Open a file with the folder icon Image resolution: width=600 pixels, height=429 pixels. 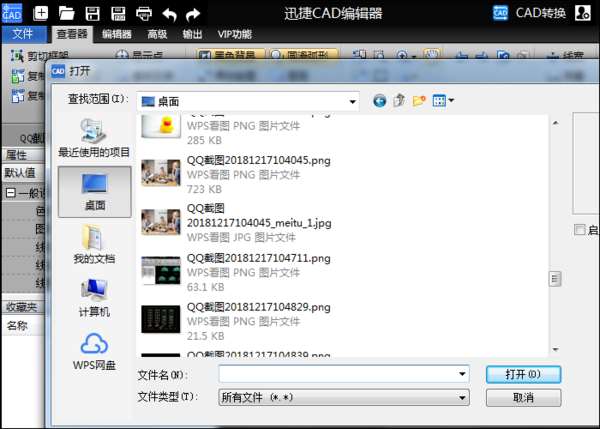67,13
